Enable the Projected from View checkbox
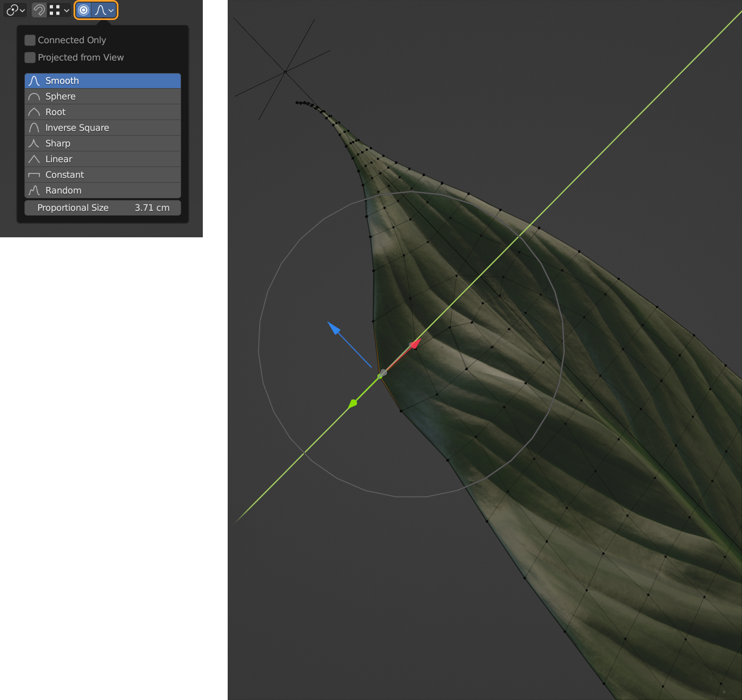The image size is (742, 700). [30, 58]
